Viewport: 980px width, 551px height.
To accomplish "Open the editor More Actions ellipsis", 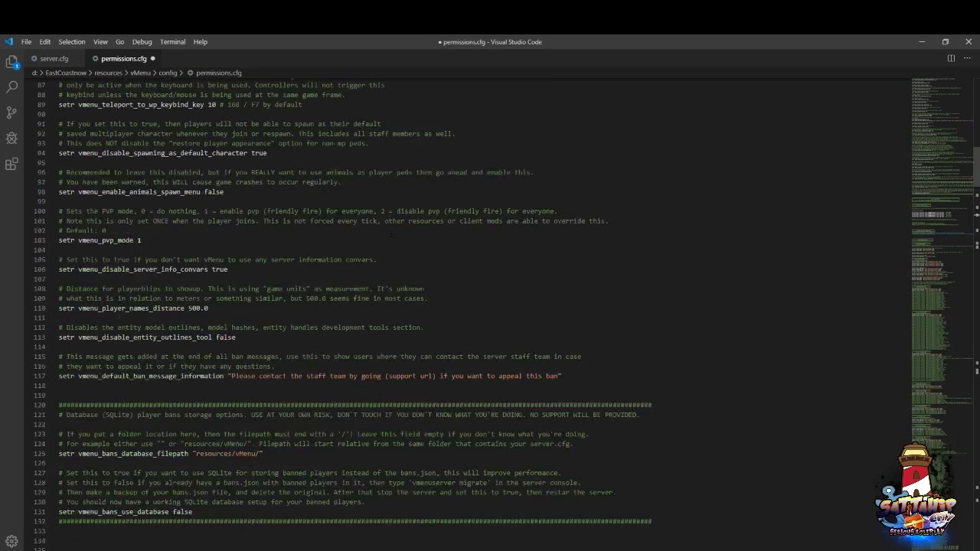I will [969, 58].
